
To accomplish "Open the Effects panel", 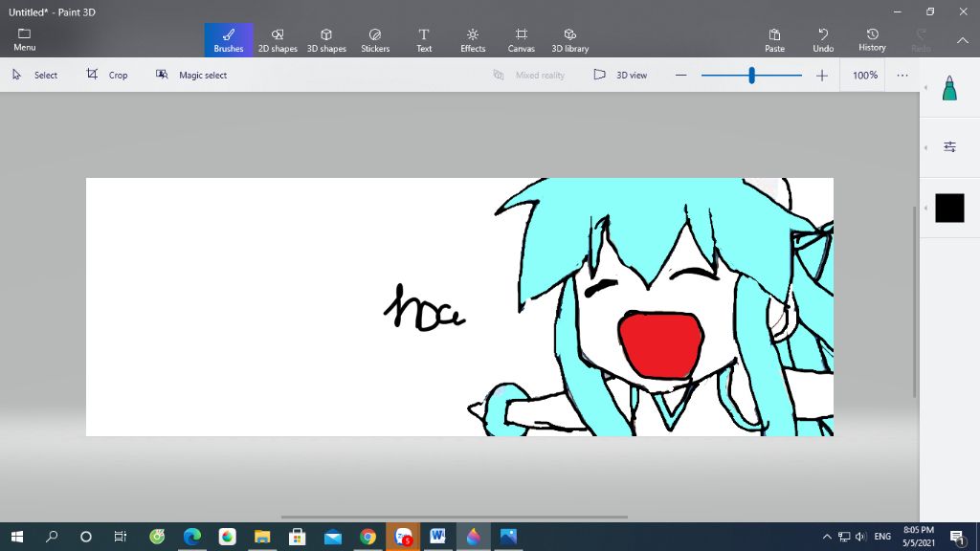I will click(x=472, y=38).
